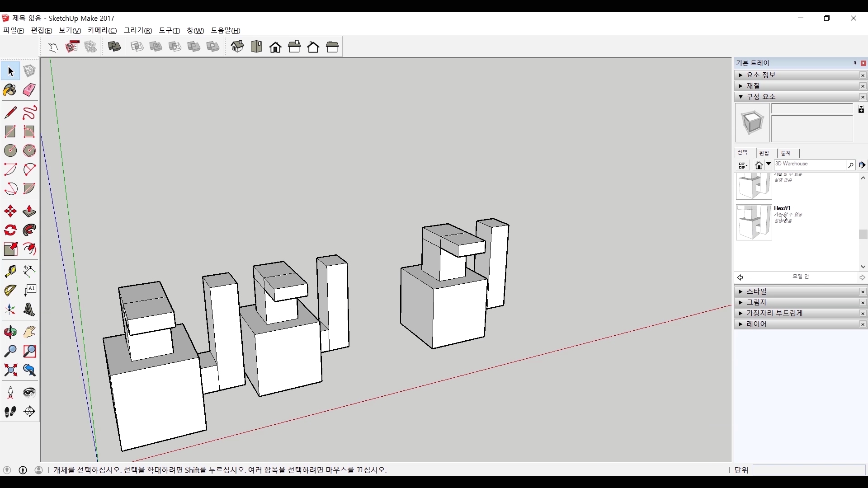Switch to Iso view house icon

pos(237,47)
